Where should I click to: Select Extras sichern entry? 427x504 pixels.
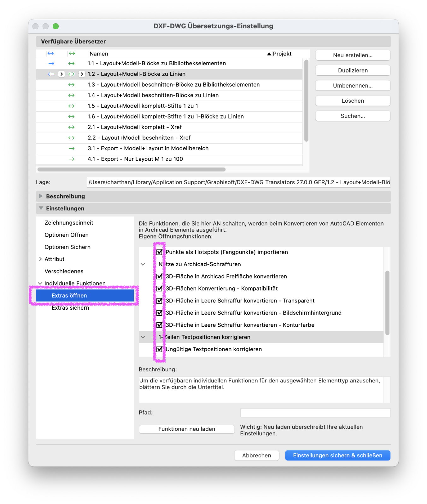70,308
